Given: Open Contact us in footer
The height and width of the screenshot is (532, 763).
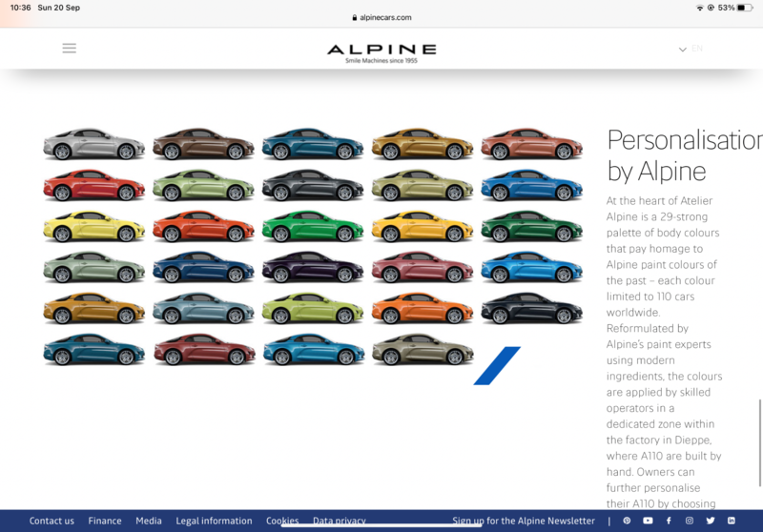Looking at the screenshot, I should (52, 521).
